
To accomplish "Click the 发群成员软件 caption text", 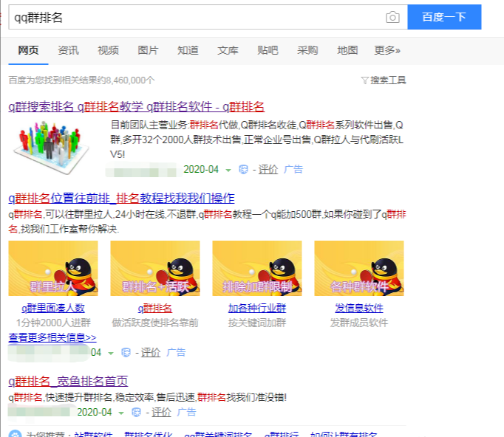I will (x=358, y=323).
